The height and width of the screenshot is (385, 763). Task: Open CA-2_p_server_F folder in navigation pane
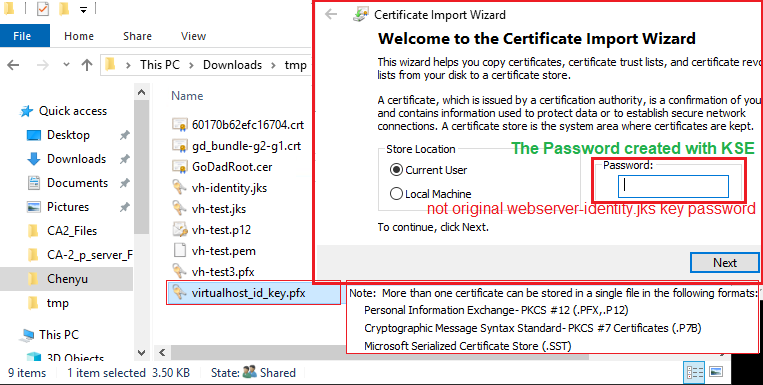coord(90,255)
